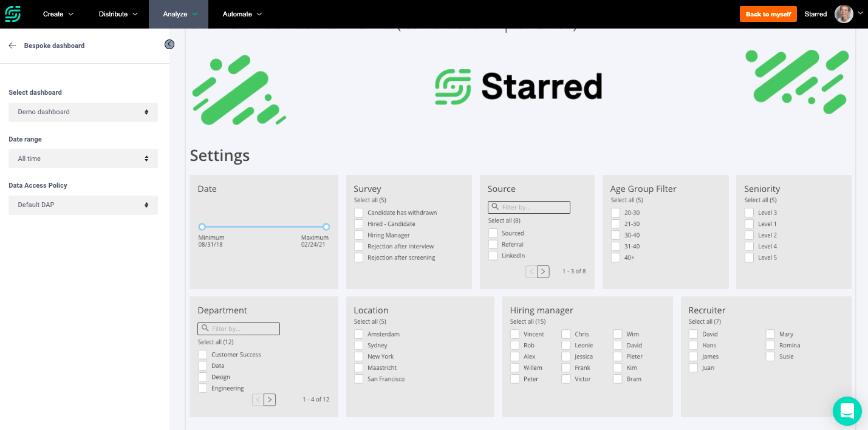The height and width of the screenshot is (430, 868).
Task: Check recruiter Juan
Action: pos(694,368)
